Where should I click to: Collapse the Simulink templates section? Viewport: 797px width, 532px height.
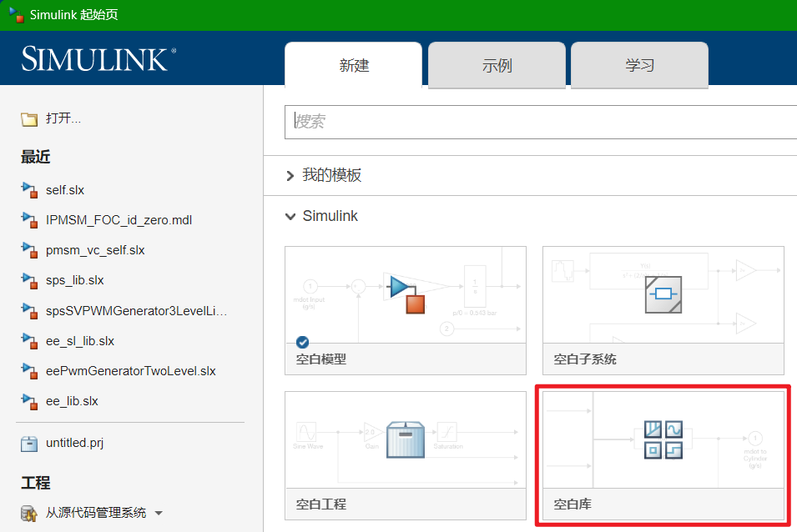290,216
